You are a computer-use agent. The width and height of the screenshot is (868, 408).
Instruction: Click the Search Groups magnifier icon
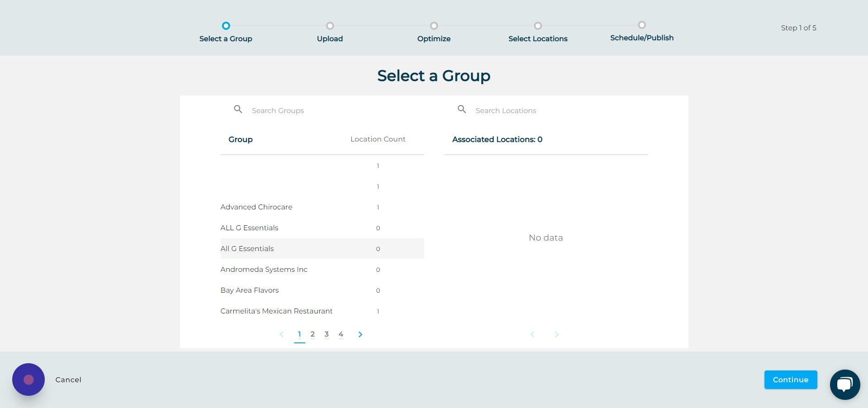(238, 109)
